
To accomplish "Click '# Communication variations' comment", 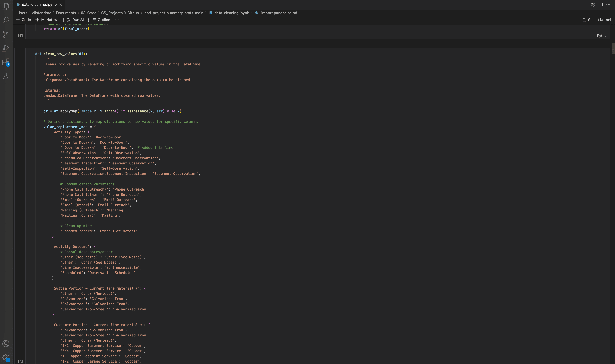I will (88, 184).
